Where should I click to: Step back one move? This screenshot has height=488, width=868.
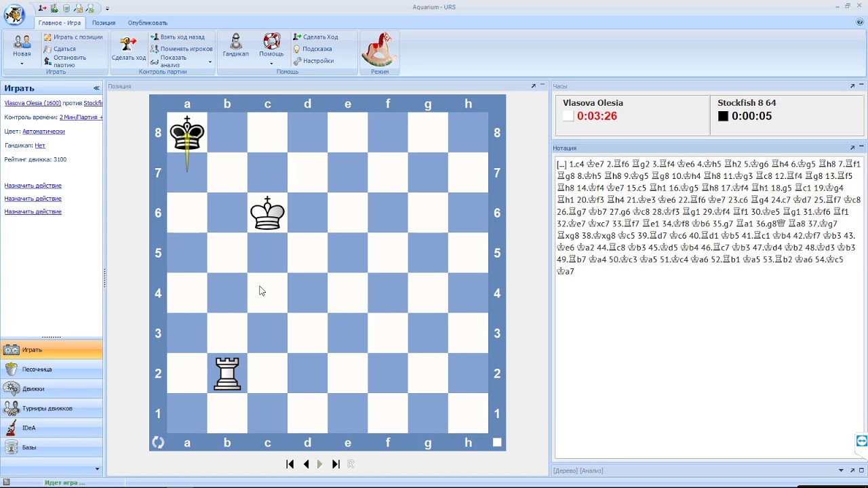(307, 464)
